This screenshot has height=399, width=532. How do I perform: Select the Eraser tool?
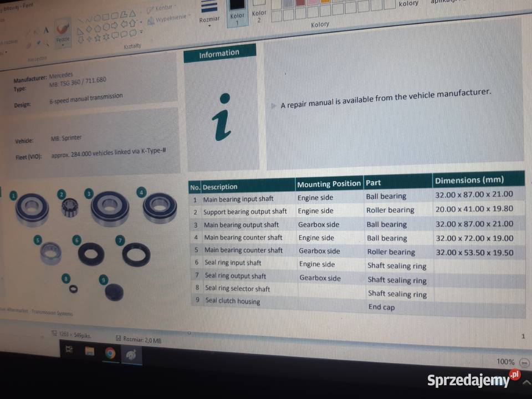click(28, 46)
